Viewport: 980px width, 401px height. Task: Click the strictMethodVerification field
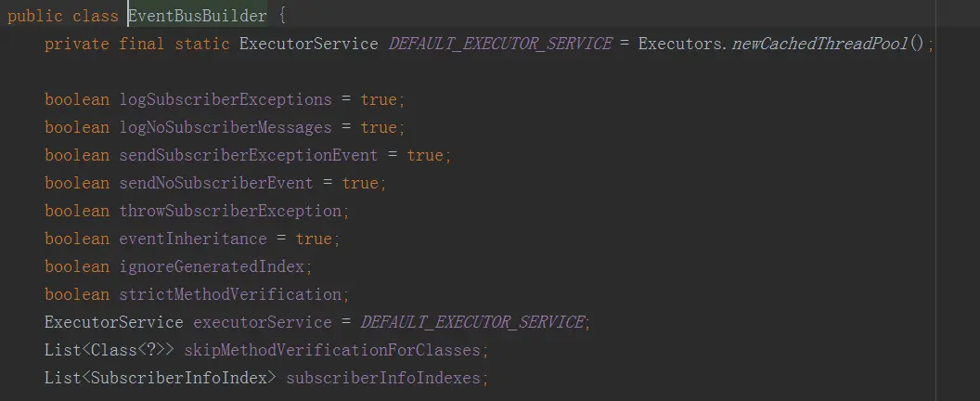pyautogui.click(x=231, y=294)
